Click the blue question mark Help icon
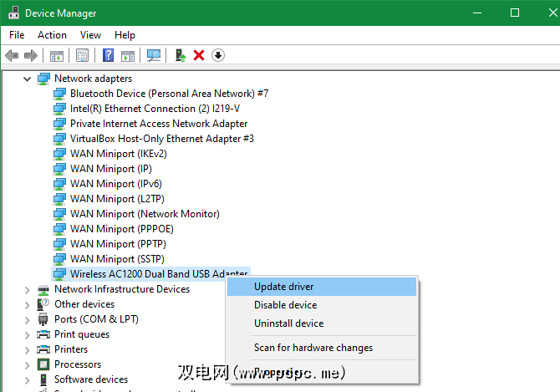The width and height of the screenshot is (560, 392). 108,55
